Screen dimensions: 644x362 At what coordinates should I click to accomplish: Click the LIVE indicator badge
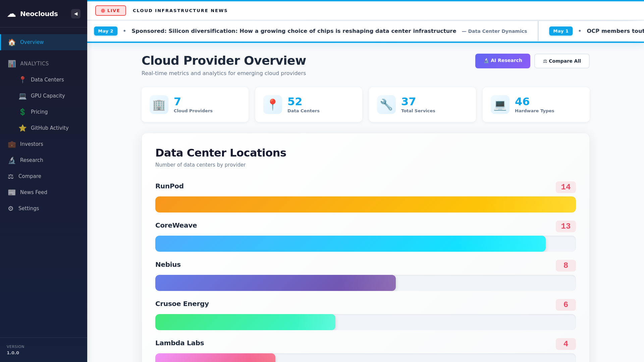[x=111, y=11]
